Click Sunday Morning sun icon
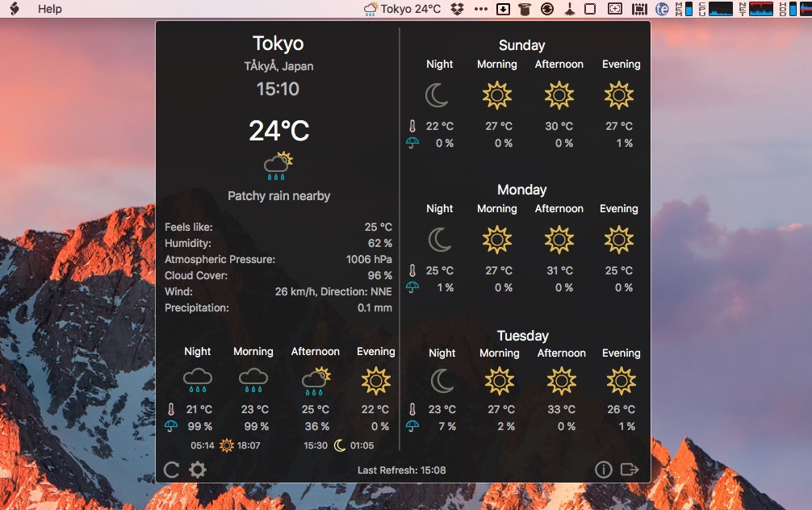Image resolution: width=812 pixels, height=510 pixels. 497,95
